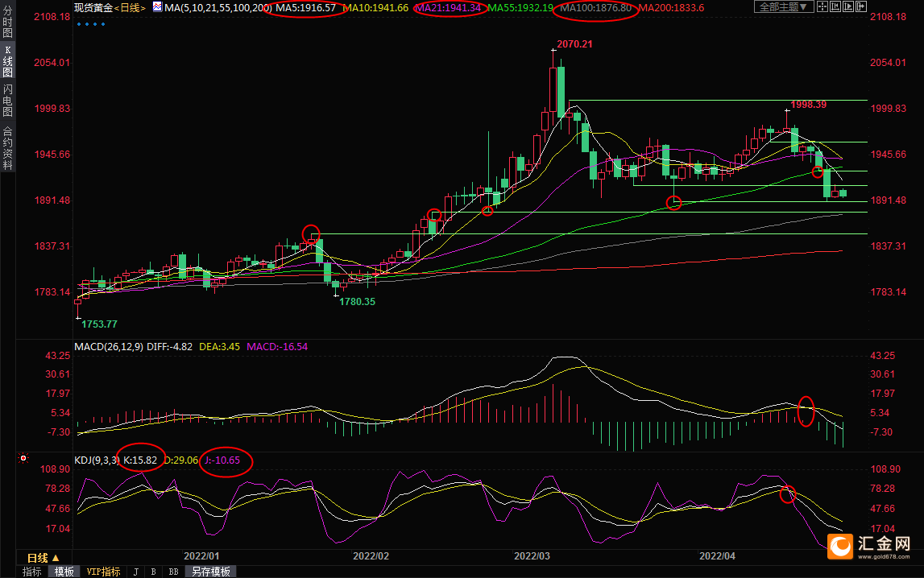
Task: Toggle the J indicator button
Action: (x=135, y=572)
